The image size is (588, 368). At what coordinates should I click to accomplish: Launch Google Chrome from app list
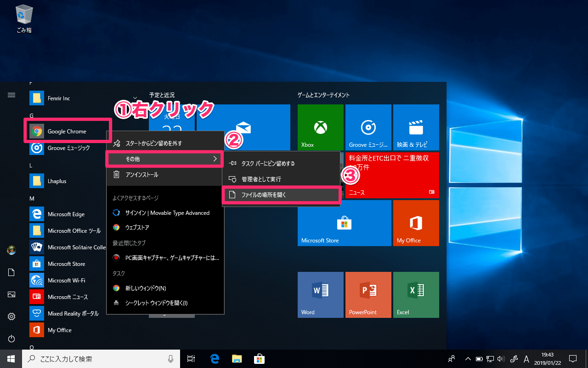click(67, 132)
